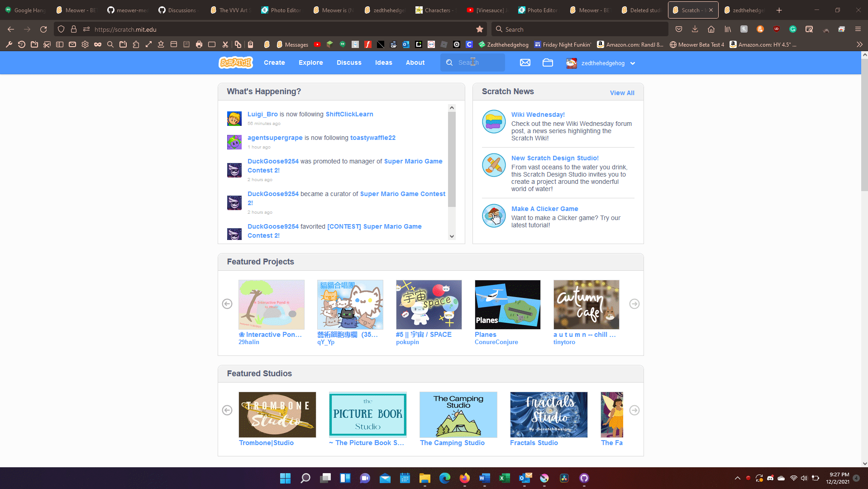Bookmark this page with the star icon
The width and height of the screenshot is (868, 489).
pos(480,29)
